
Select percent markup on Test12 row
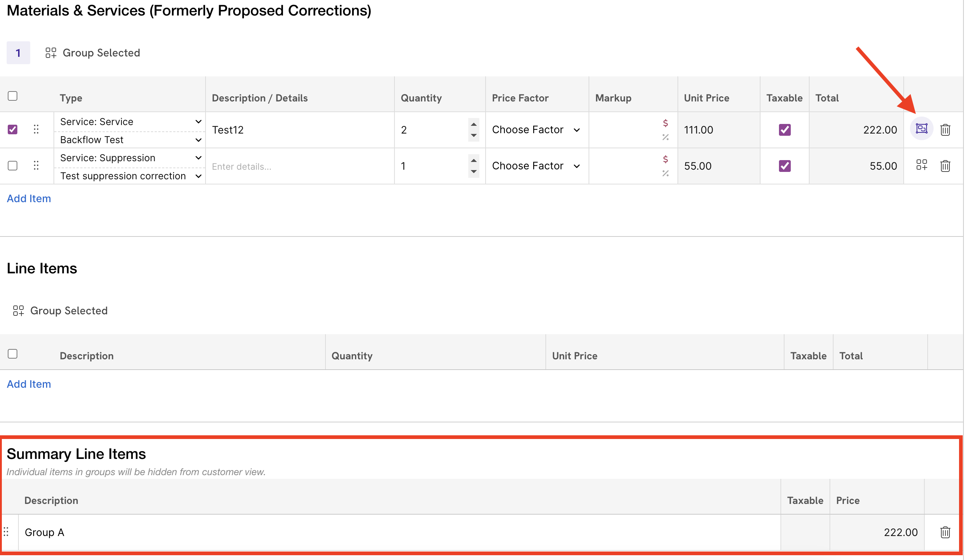tap(665, 137)
